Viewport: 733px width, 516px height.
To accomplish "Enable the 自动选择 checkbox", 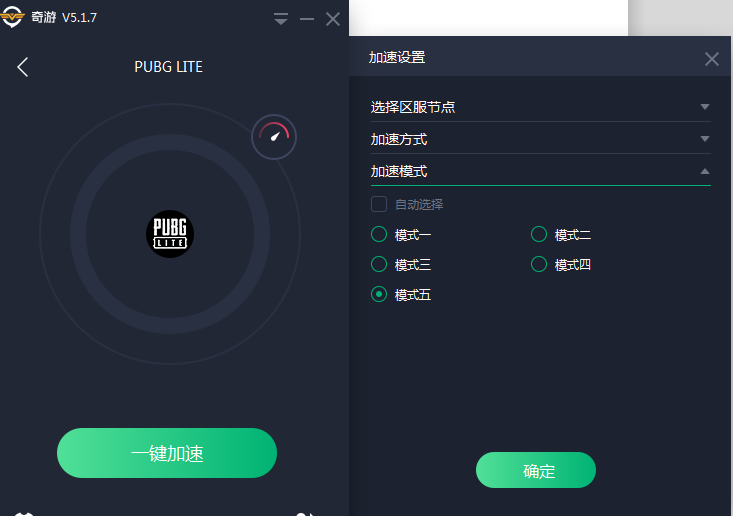I will (x=379, y=204).
